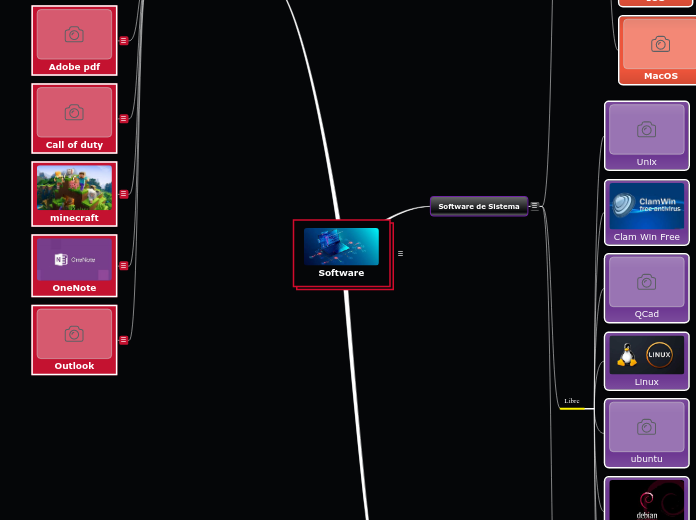Image resolution: width=696 pixels, height=520 pixels.
Task: Click the Clam Win Free label
Action: 647,237
